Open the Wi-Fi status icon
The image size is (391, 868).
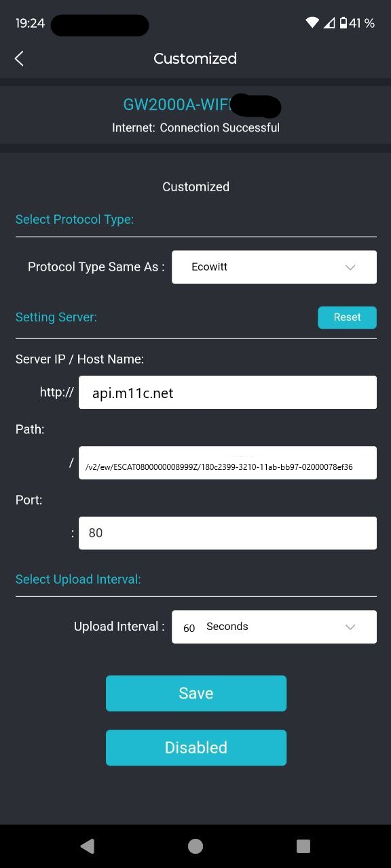click(312, 23)
